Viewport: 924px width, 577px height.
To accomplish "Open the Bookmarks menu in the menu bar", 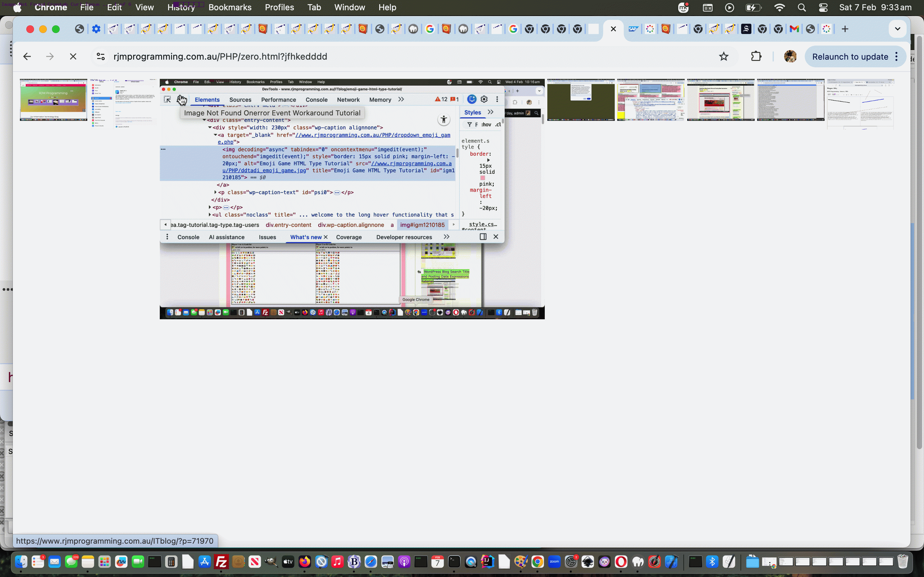I will pos(230,7).
